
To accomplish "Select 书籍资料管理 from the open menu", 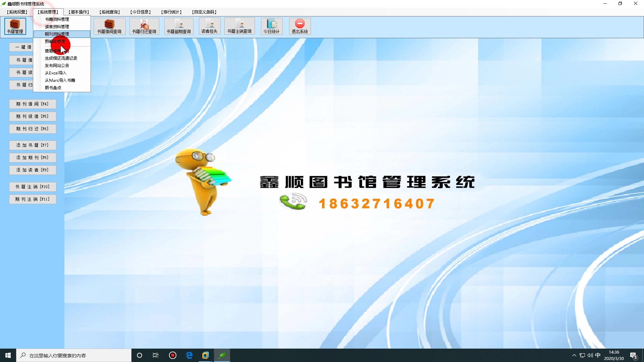I will tap(57, 19).
